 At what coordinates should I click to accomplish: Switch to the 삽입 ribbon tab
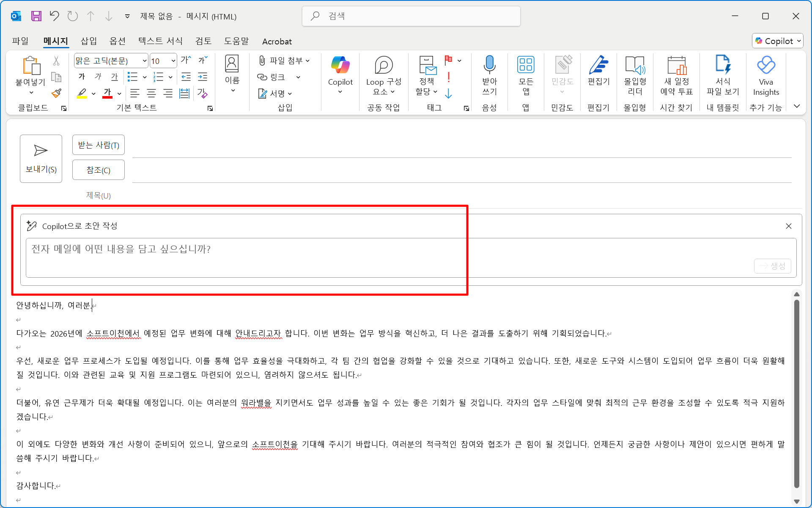click(89, 41)
